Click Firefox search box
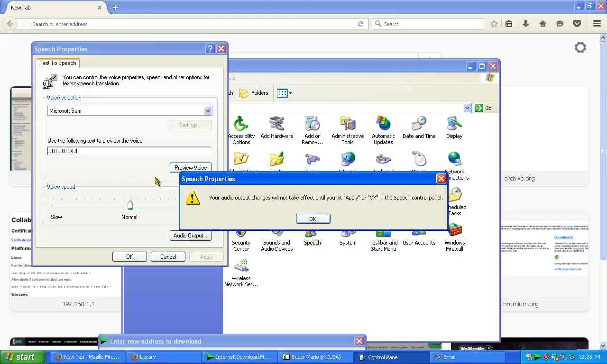The height and width of the screenshot is (364, 607). click(428, 24)
